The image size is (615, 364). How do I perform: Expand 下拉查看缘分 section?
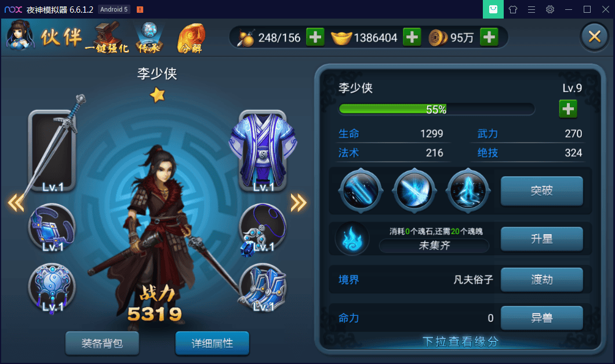pos(460,341)
